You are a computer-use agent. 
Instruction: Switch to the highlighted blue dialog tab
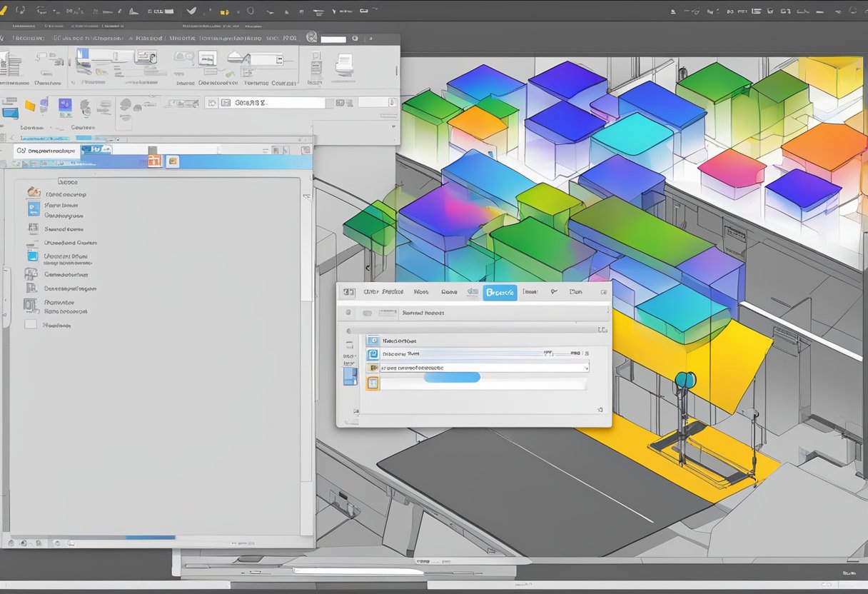(499, 292)
